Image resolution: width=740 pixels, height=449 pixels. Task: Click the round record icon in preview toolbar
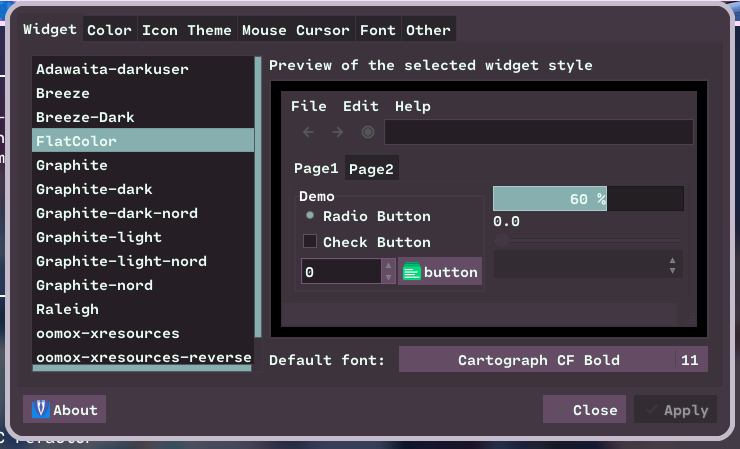click(x=368, y=132)
